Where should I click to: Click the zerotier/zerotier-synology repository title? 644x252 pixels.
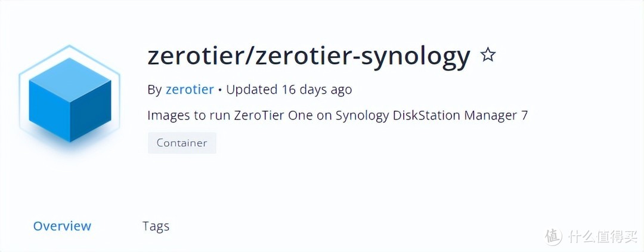309,56
